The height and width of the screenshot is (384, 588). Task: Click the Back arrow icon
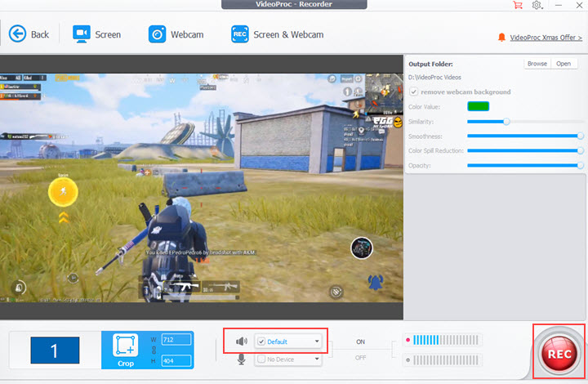pyautogui.click(x=18, y=34)
